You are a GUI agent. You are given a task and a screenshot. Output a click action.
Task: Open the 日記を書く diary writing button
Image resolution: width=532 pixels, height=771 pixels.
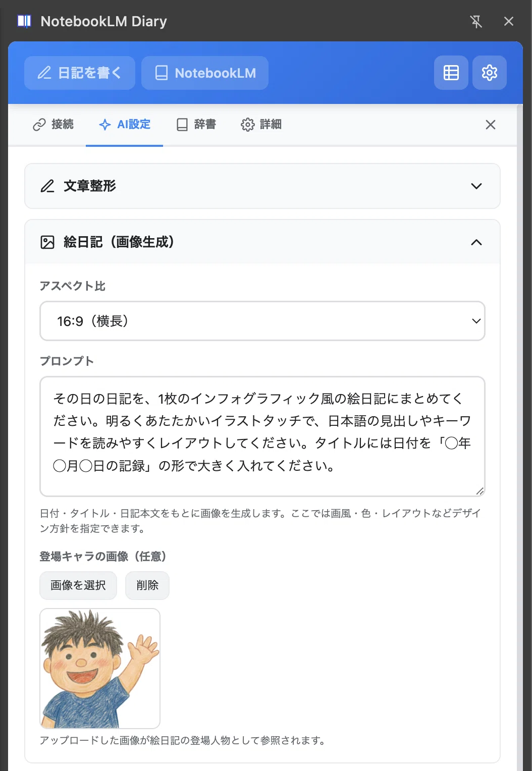80,73
